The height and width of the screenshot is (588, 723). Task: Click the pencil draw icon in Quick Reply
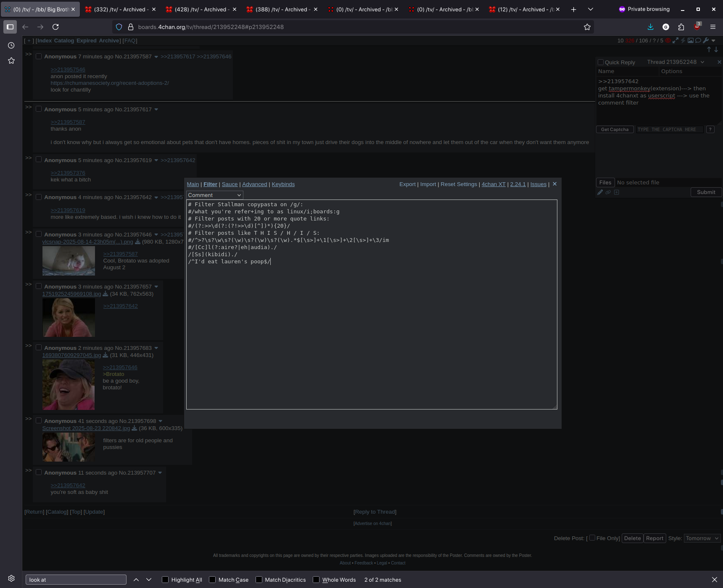[x=600, y=192]
